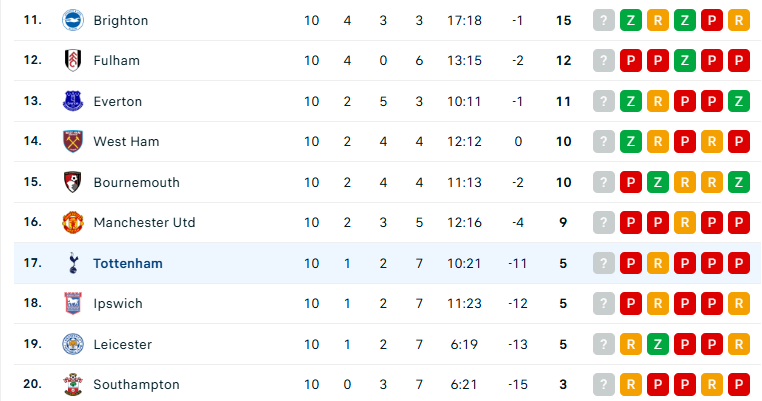This screenshot has height=401, width=762.
Task: Click Manchester Utd's orange R form badge
Action: click(x=685, y=223)
